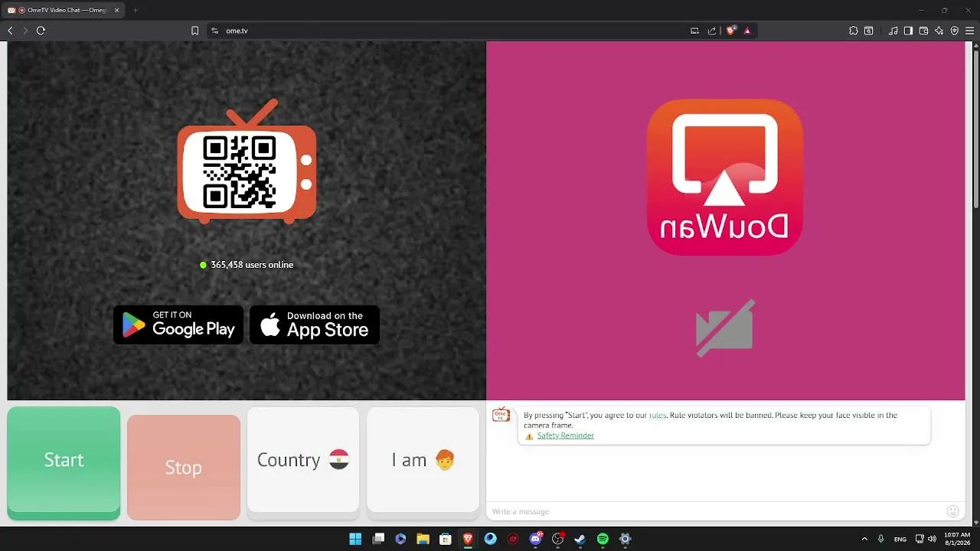This screenshot has width=980, height=551.
Task: Open the Download on the App Store badge
Action: (315, 324)
